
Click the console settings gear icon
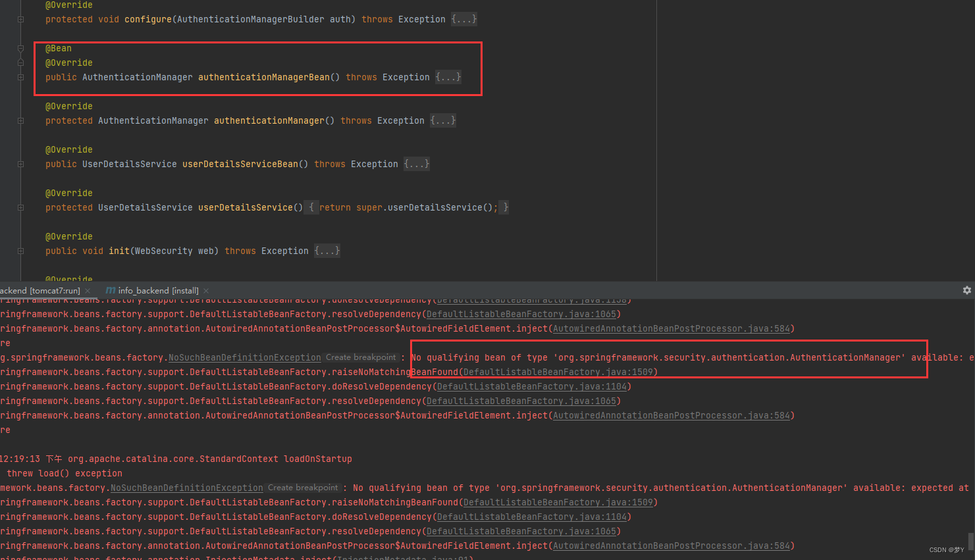click(x=966, y=290)
